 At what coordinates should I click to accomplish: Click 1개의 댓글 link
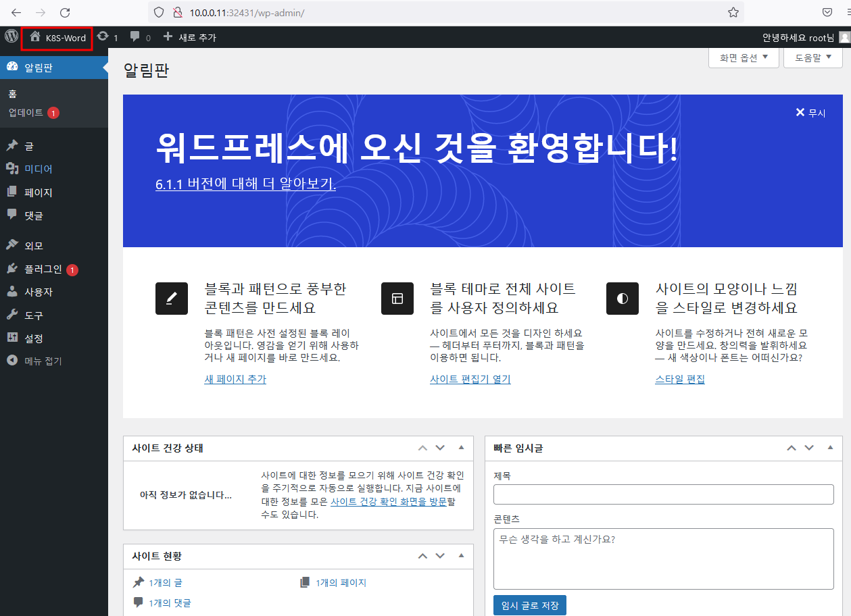click(170, 603)
